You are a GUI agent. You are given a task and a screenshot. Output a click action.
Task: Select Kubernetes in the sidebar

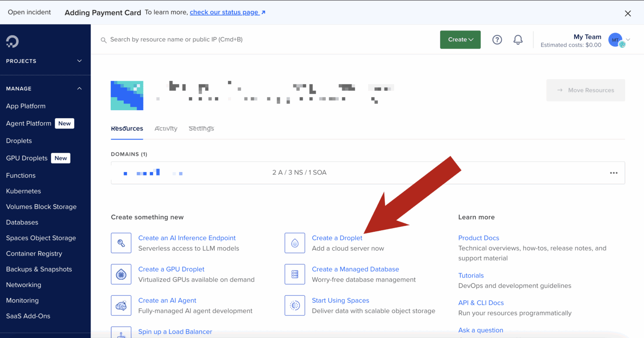23,191
